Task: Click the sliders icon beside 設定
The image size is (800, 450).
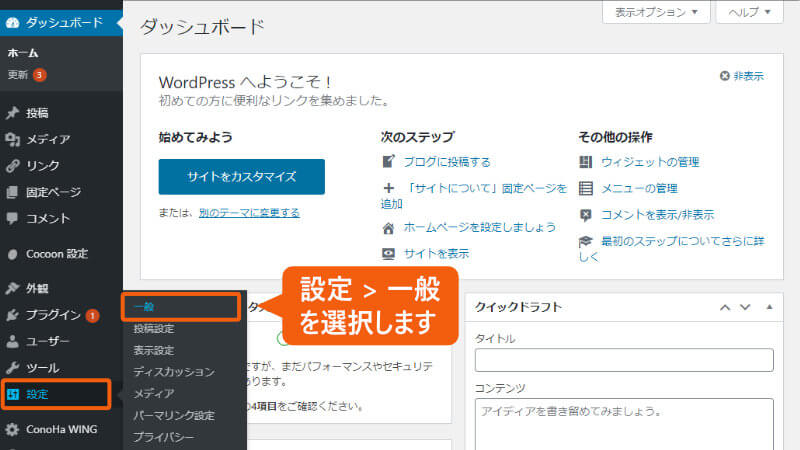Action: click(x=13, y=394)
